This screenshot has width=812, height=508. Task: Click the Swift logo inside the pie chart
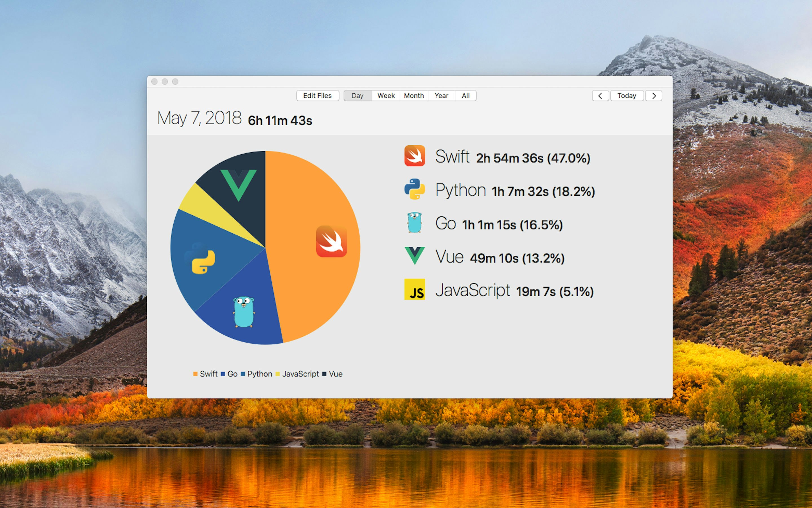click(x=332, y=241)
